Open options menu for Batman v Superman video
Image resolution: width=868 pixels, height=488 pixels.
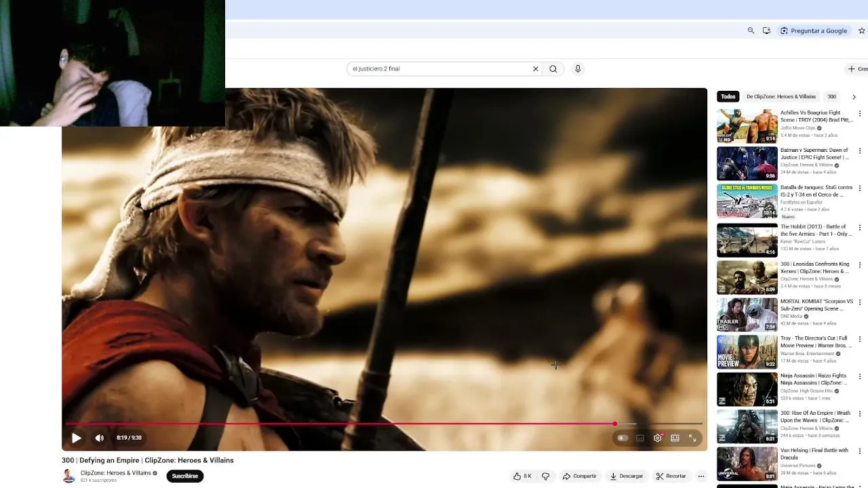pyautogui.click(x=860, y=151)
